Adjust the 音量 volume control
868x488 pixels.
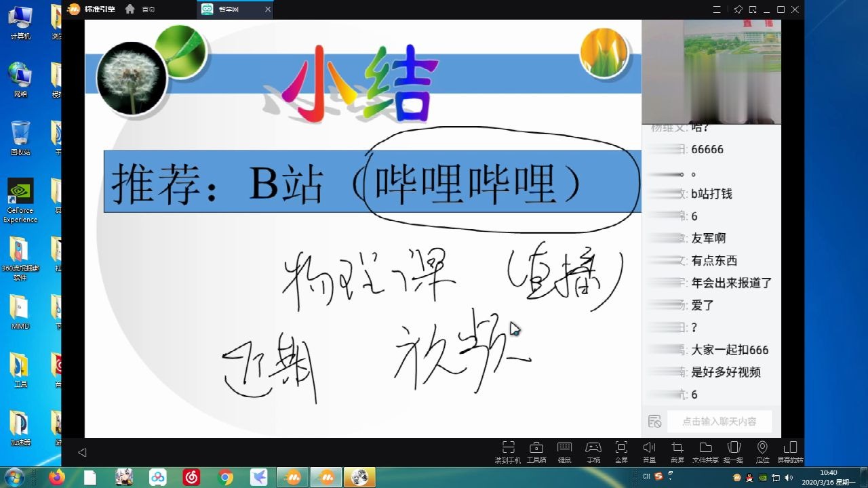tap(649, 451)
